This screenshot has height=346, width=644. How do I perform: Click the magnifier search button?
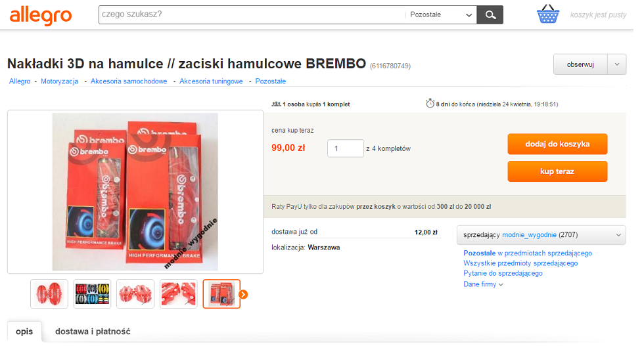490,14
